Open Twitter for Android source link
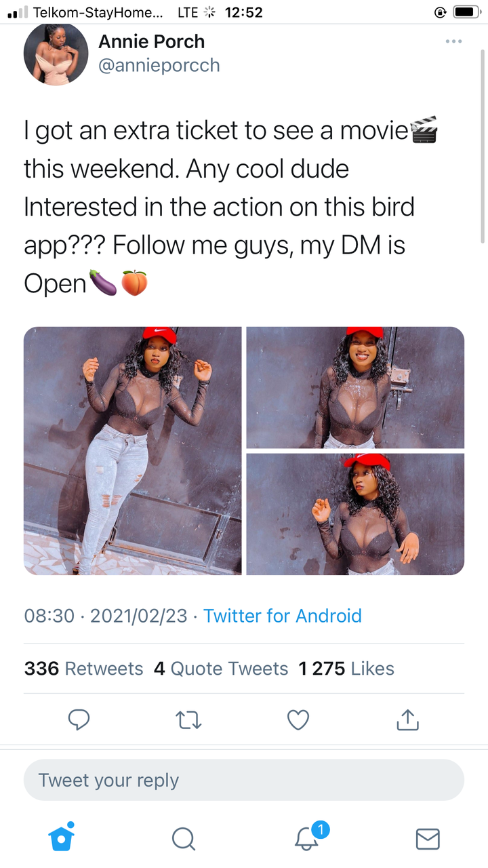The height and width of the screenshot is (868, 488). point(283,616)
